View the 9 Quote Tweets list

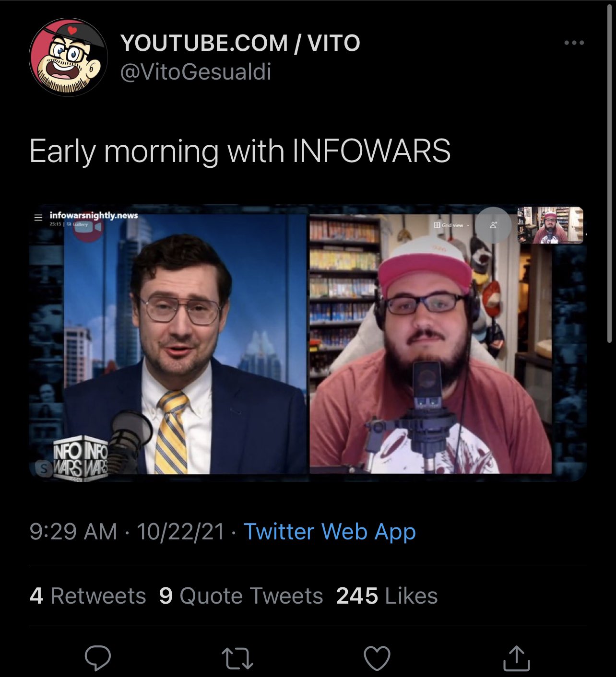241,596
